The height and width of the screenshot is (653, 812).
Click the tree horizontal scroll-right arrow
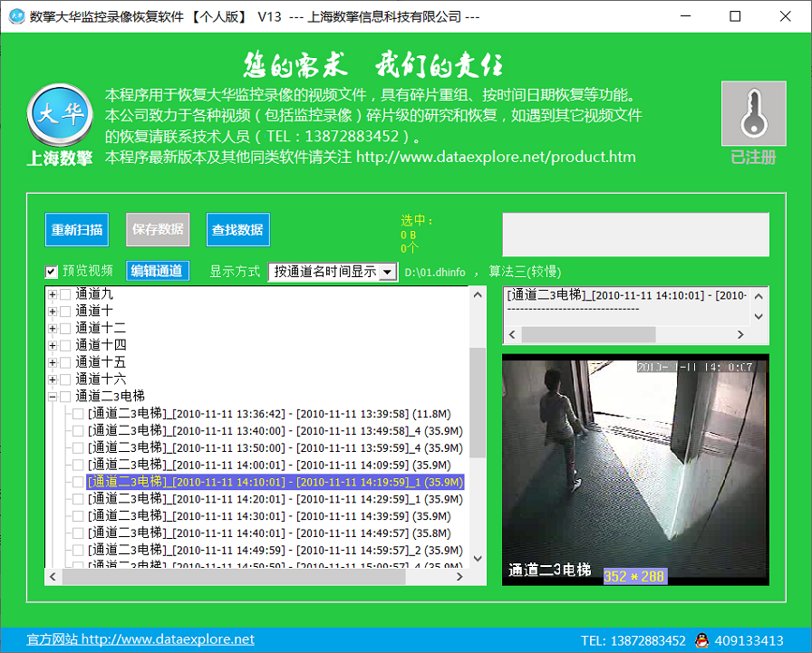(x=459, y=576)
